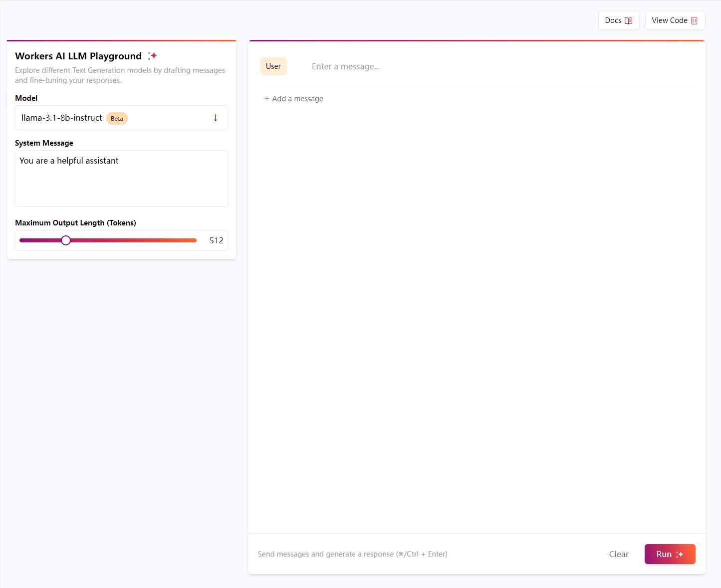Clear the conversation messages
The image size is (721, 588).
[619, 554]
